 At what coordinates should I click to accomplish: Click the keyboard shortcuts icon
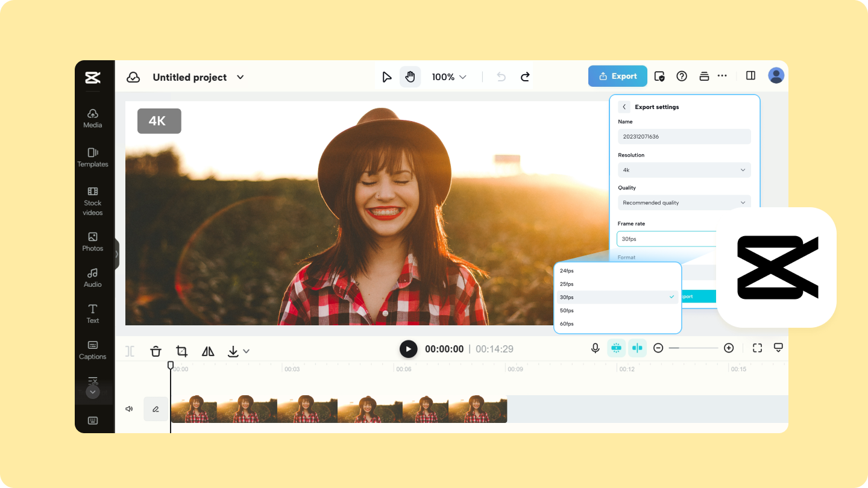[93, 421]
